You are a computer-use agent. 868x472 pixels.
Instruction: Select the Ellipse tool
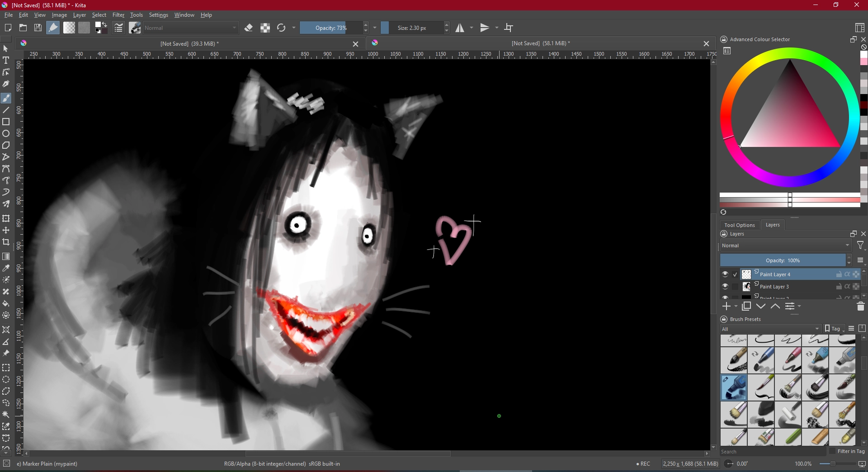pyautogui.click(x=6, y=134)
